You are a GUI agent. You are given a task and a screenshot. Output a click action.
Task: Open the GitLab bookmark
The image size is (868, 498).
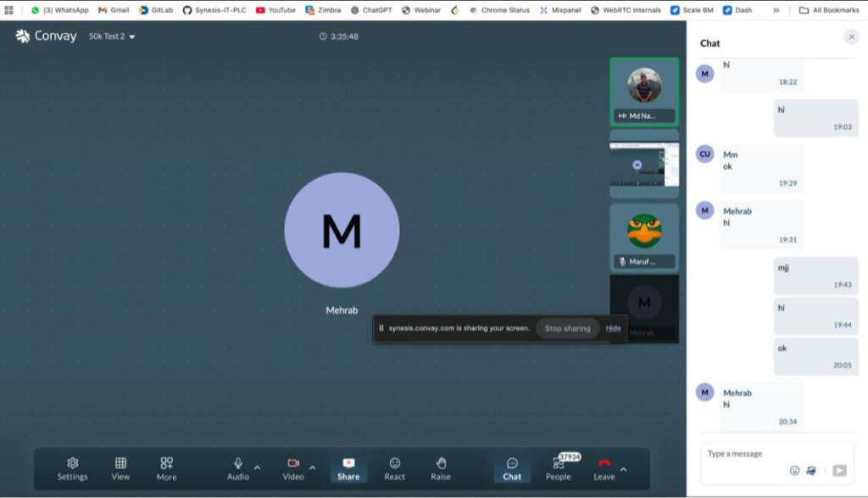pyautogui.click(x=155, y=10)
